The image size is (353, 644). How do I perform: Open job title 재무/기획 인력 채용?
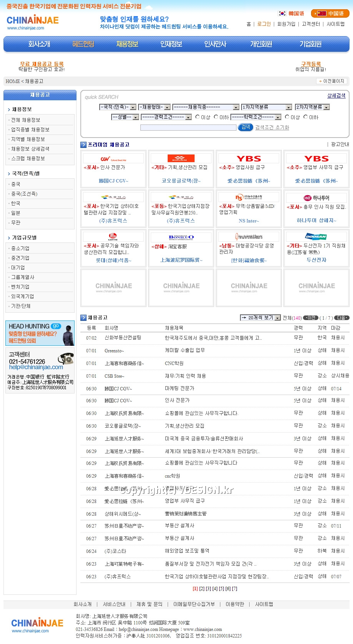click(185, 376)
